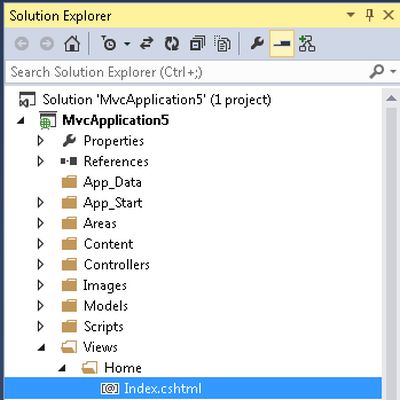Toggle the highlighted Preview Selected Items button

282,44
